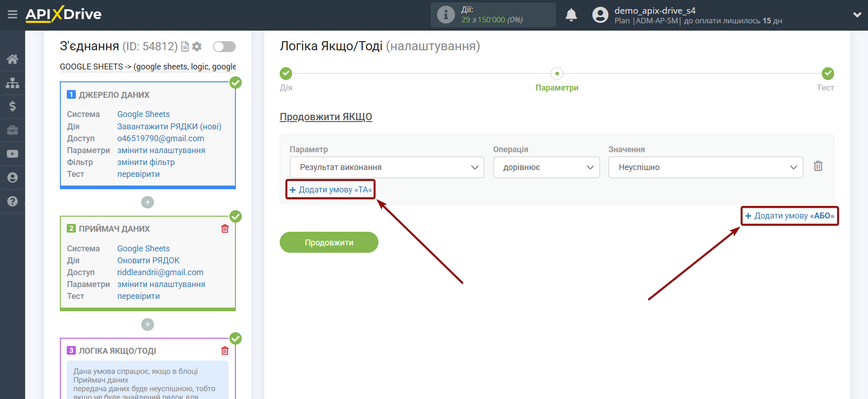Click Додати умову «АБО» link

790,216
